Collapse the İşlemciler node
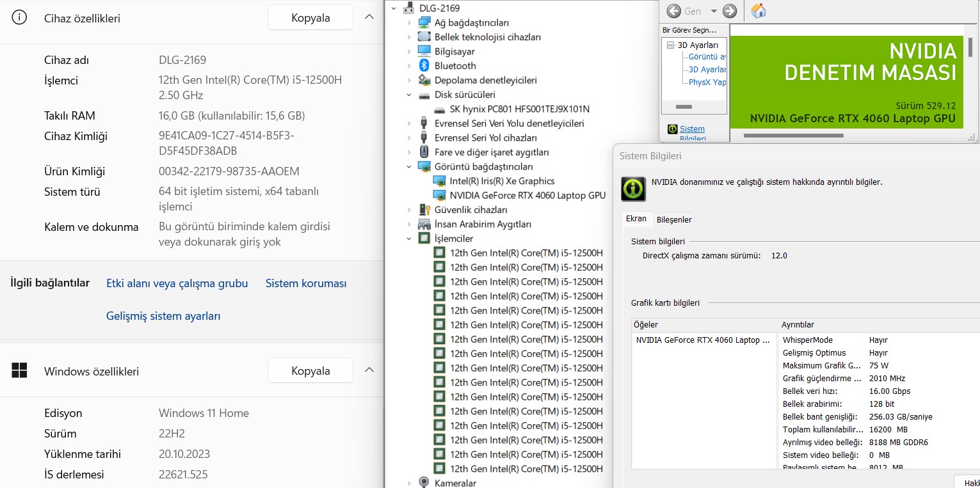This screenshot has width=980, height=488. [x=409, y=239]
